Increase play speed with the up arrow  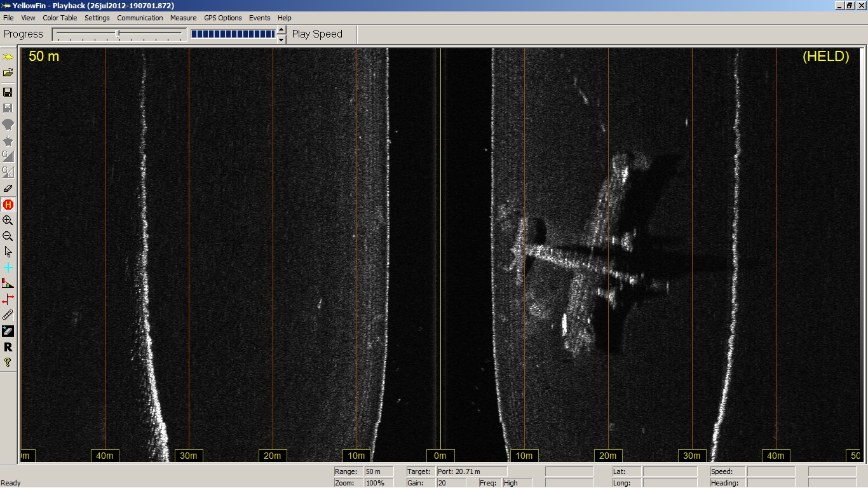(281, 30)
